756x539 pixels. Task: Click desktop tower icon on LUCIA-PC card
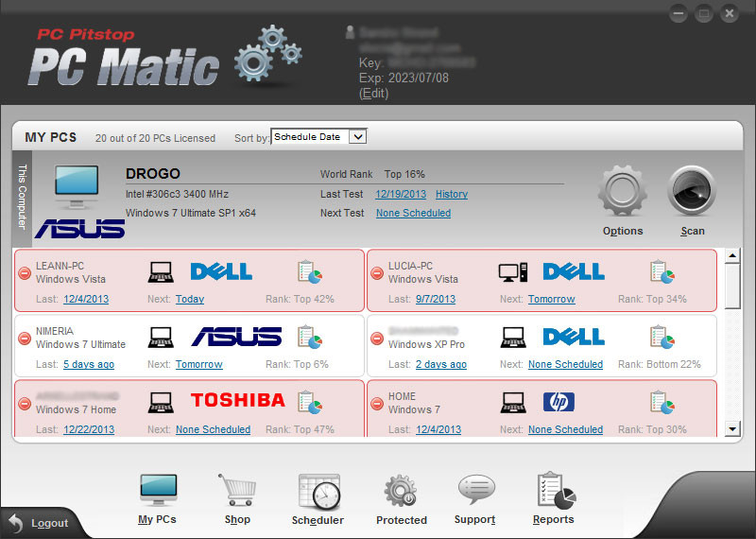click(513, 272)
